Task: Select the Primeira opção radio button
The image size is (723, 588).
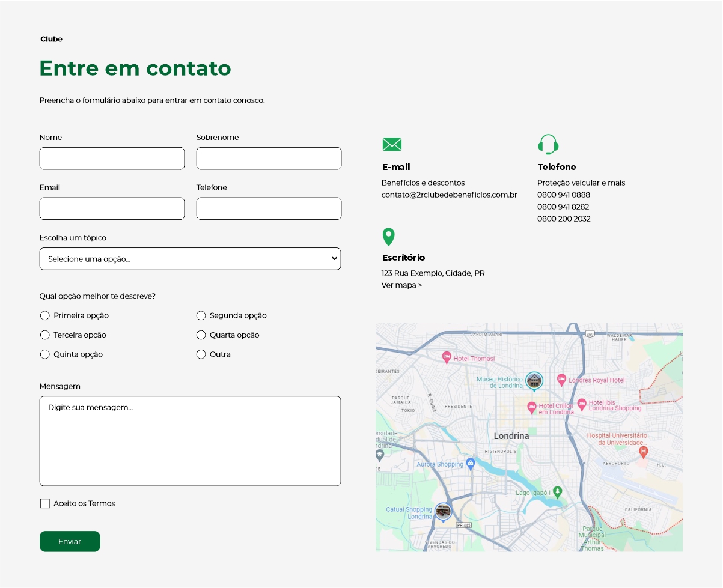Action: 45,315
